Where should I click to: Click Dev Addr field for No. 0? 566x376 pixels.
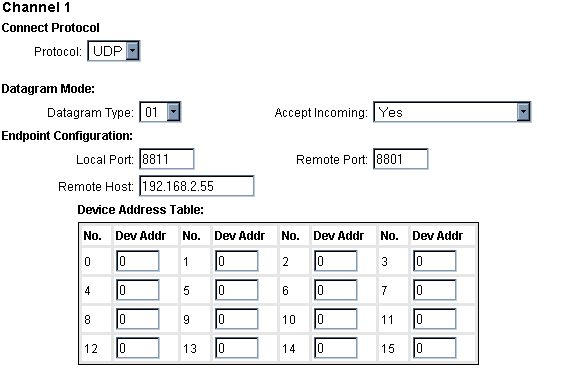click(x=138, y=261)
